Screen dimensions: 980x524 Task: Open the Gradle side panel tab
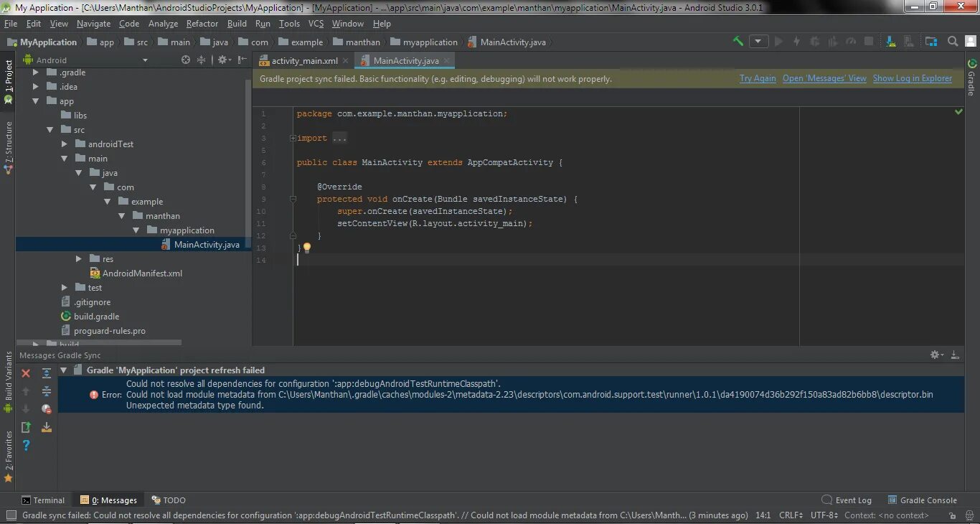pyautogui.click(x=971, y=77)
